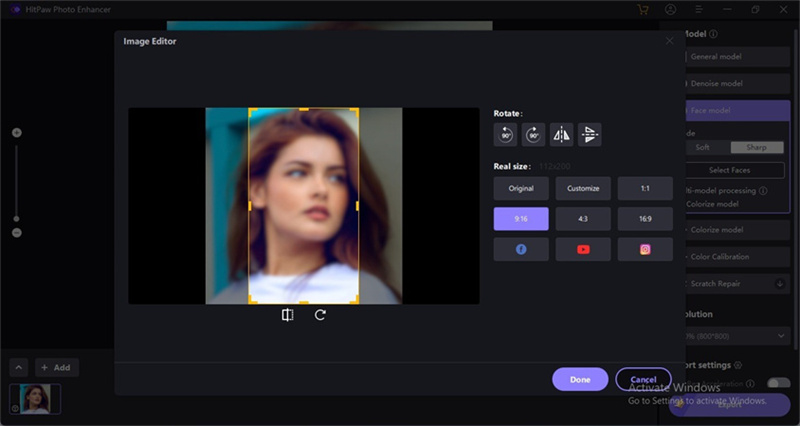Image resolution: width=800 pixels, height=426 pixels.
Task: Choose the 9:16 aspect ratio
Action: (x=521, y=219)
